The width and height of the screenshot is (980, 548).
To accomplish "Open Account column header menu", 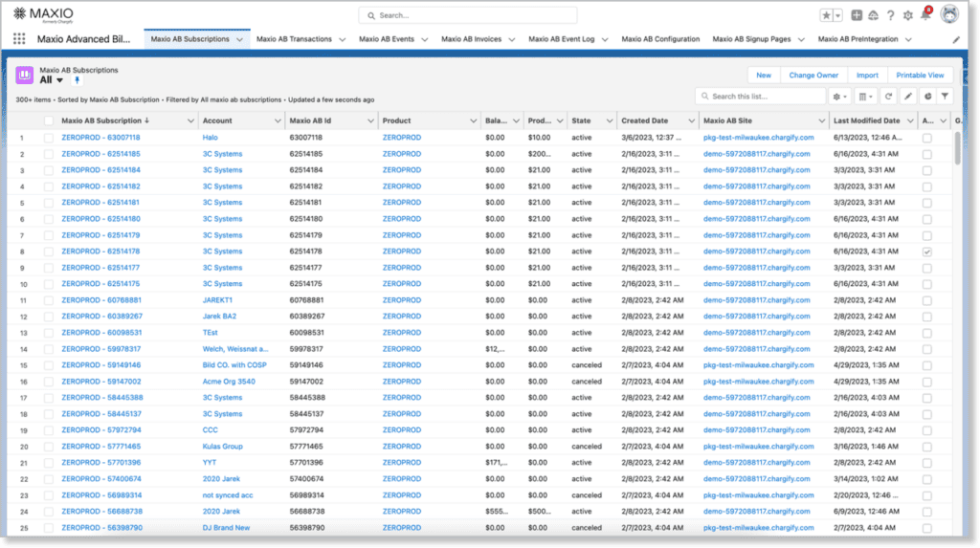I will coord(278,121).
